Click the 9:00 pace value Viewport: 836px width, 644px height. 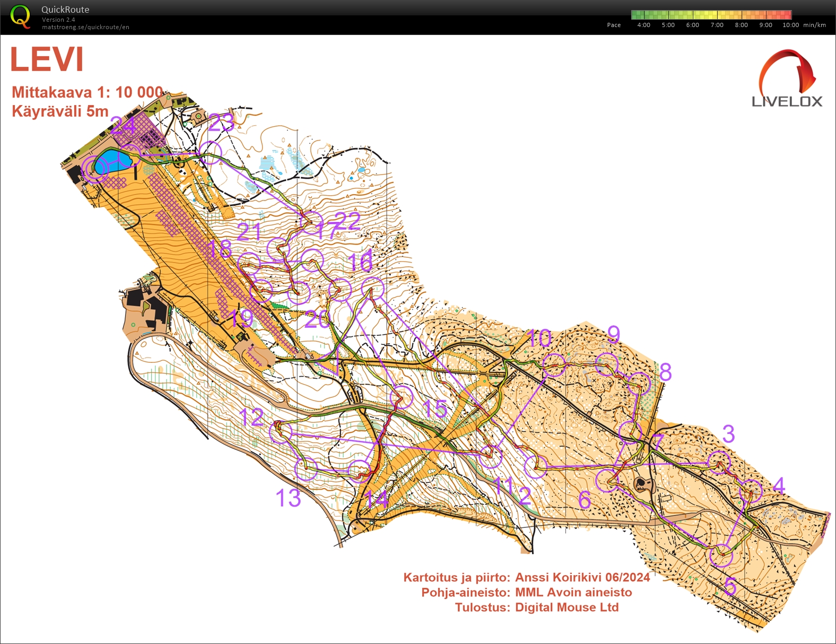point(765,25)
